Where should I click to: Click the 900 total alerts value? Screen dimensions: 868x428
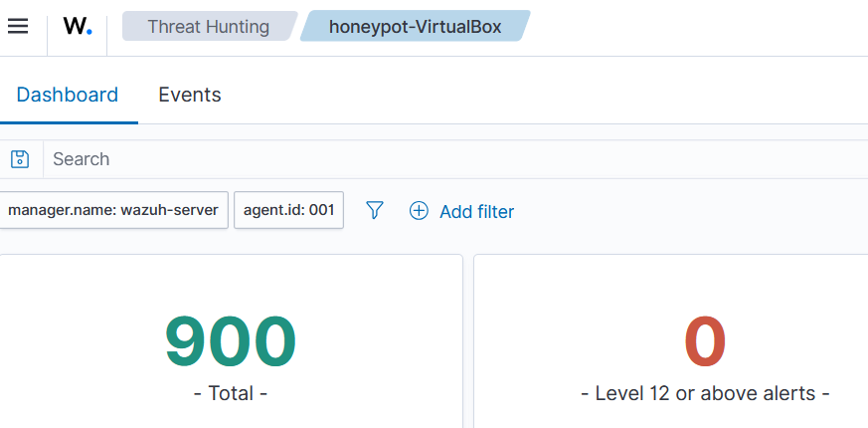tap(231, 341)
